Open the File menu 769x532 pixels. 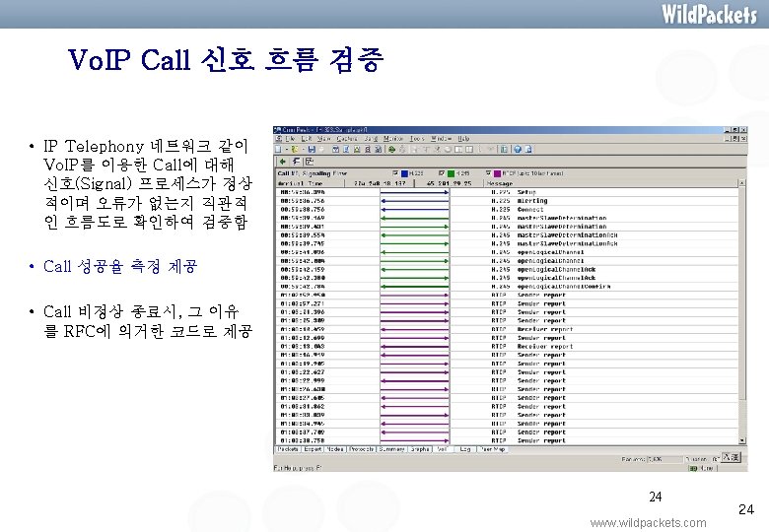pos(290,139)
